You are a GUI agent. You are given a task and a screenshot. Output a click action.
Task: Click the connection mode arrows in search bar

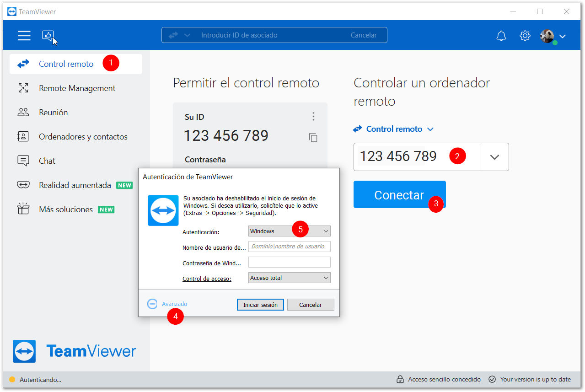click(x=173, y=35)
